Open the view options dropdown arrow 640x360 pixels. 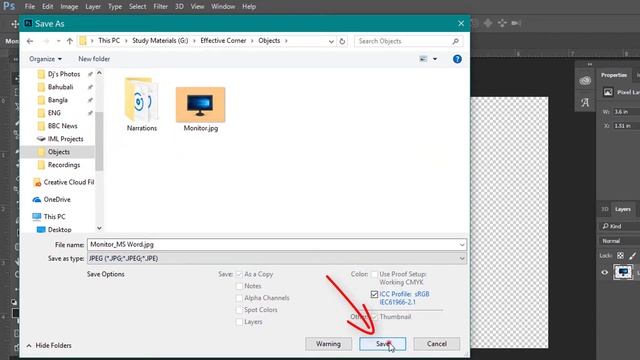click(435, 59)
